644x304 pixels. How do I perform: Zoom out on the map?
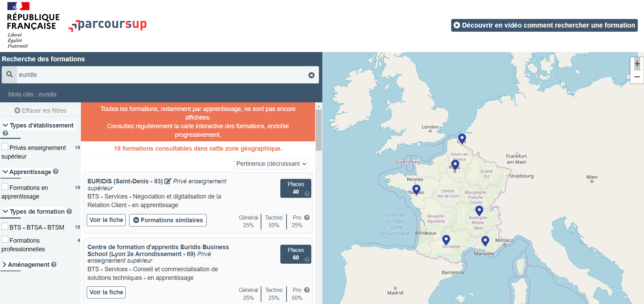click(x=637, y=77)
